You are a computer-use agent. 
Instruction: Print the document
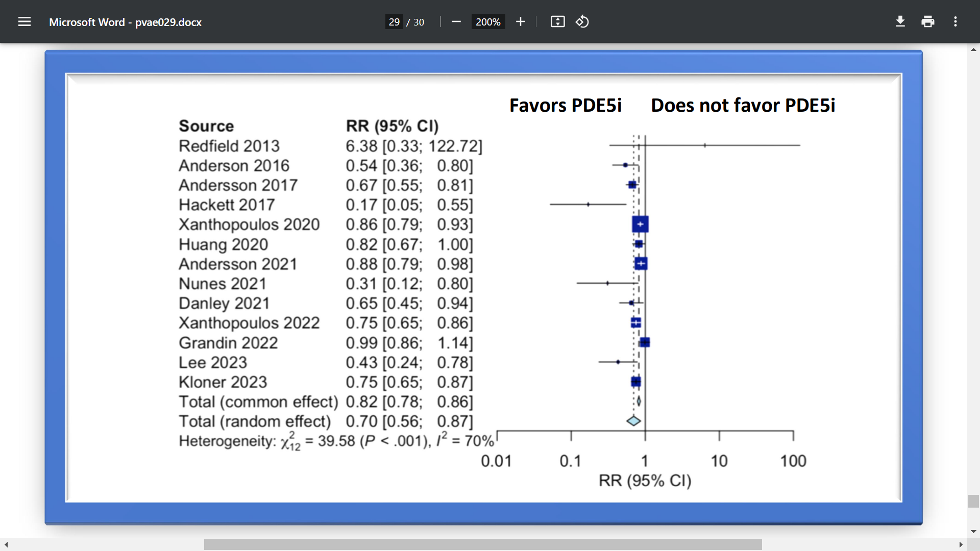(x=928, y=22)
